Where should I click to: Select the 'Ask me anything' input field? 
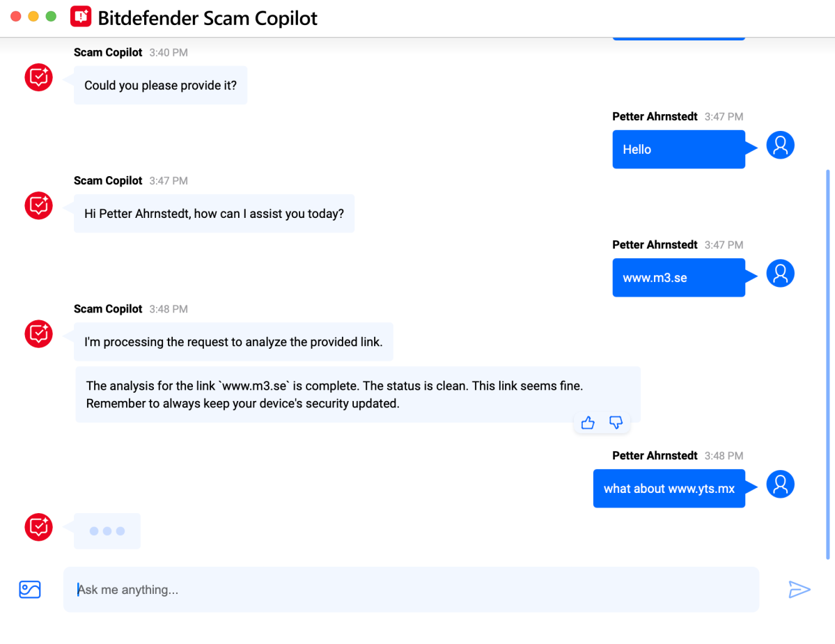pyautogui.click(x=411, y=589)
